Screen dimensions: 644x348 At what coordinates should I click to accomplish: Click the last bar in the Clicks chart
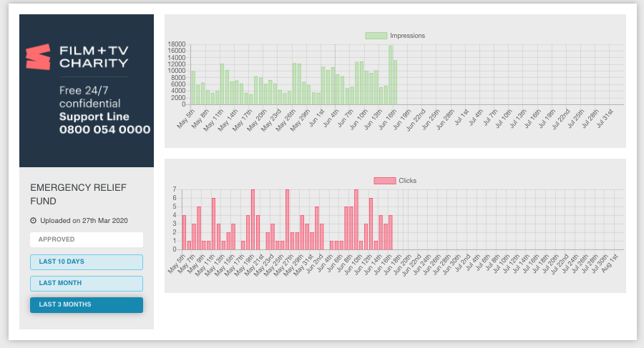(x=390, y=232)
